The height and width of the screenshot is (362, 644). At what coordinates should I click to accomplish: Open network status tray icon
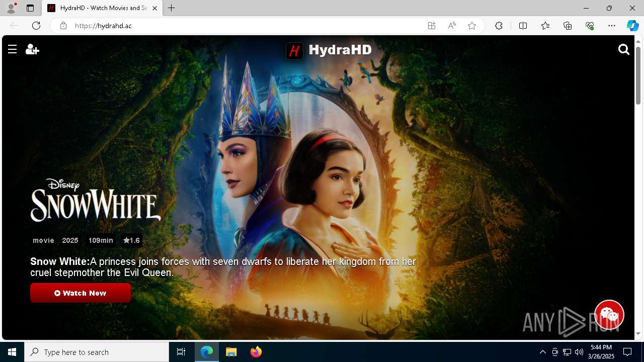(x=567, y=352)
